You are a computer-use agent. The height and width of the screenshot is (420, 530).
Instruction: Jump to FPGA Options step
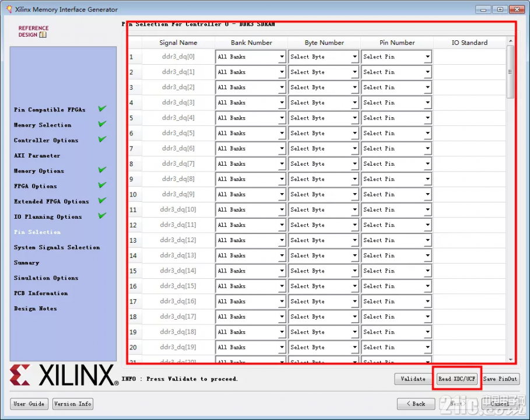36,186
